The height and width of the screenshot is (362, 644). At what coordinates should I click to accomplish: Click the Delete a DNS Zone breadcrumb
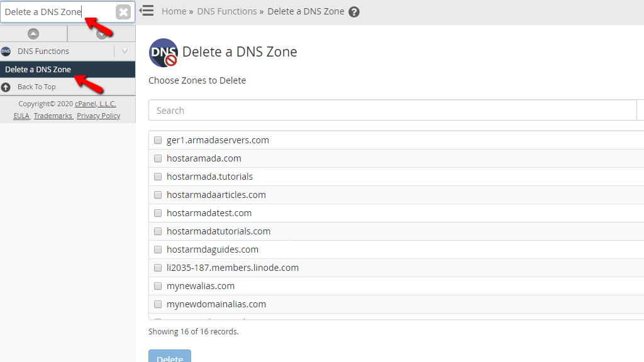coord(306,11)
